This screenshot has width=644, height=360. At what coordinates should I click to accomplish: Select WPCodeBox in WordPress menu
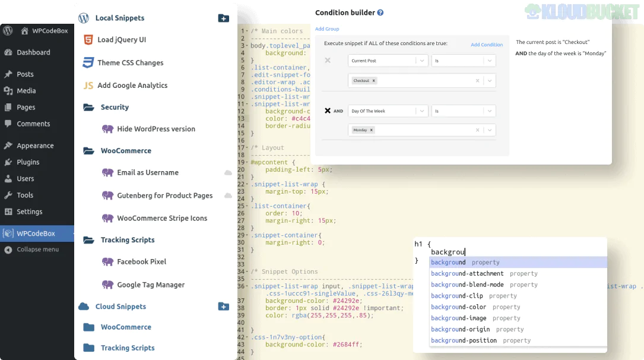pos(37,233)
